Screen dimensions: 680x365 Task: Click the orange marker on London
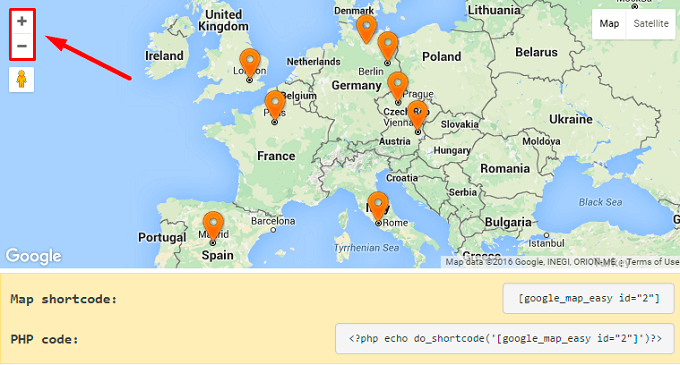250,63
